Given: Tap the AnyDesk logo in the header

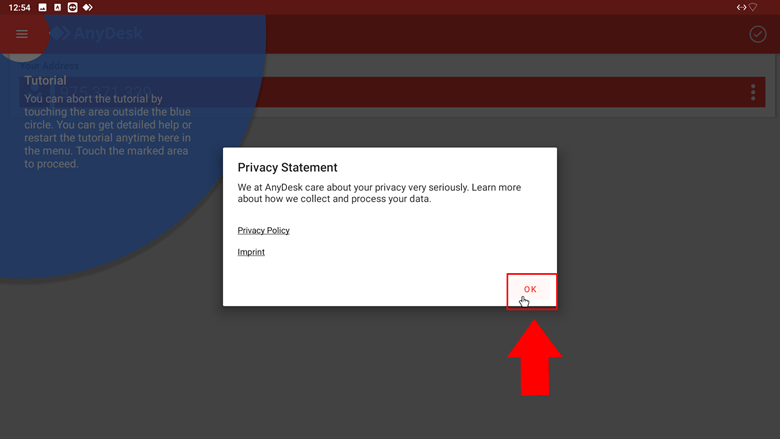Looking at the screenshot, I should tap(97, 33).
